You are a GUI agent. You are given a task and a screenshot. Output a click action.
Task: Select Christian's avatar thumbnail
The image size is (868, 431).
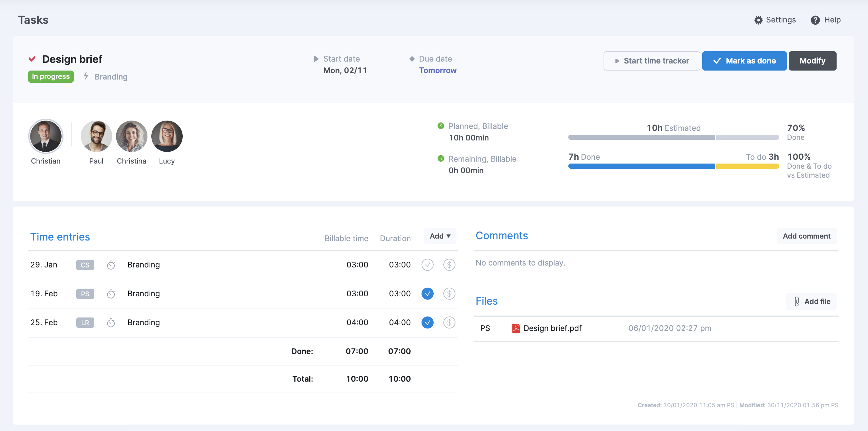click(46, 136)
